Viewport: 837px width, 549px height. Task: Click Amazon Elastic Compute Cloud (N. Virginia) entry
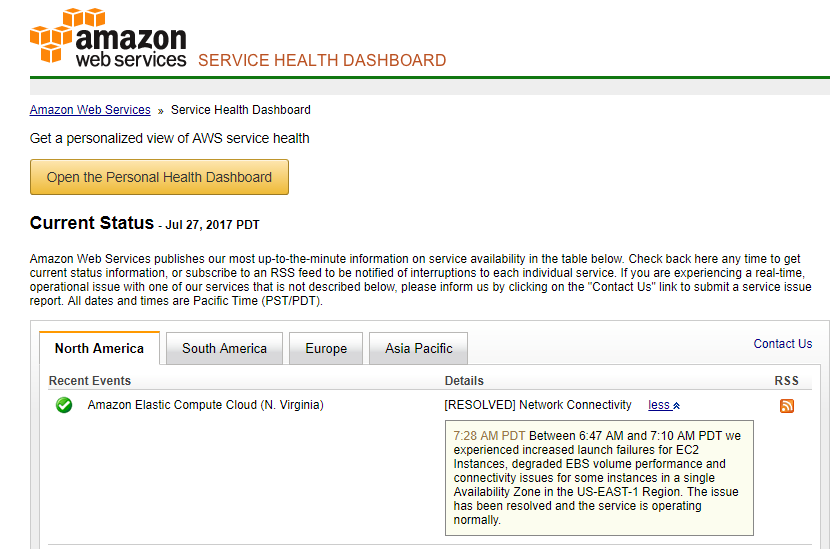click(x=205, y=405)
